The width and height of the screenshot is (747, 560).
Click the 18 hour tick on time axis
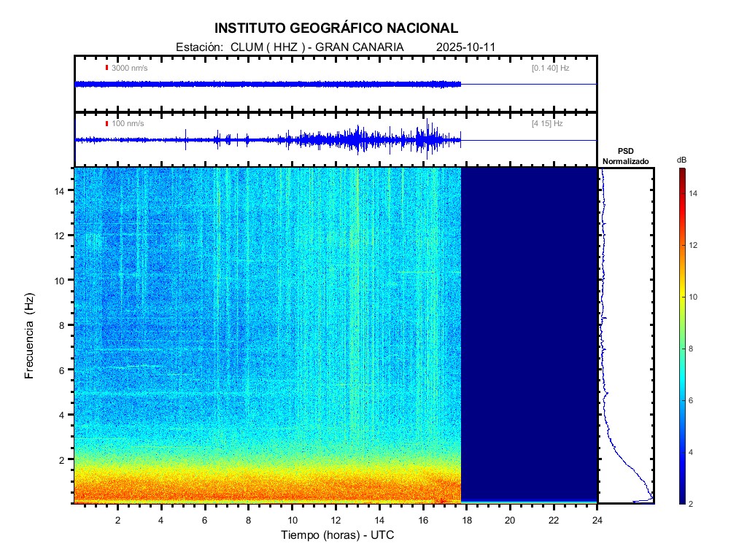tap(467, 521)
